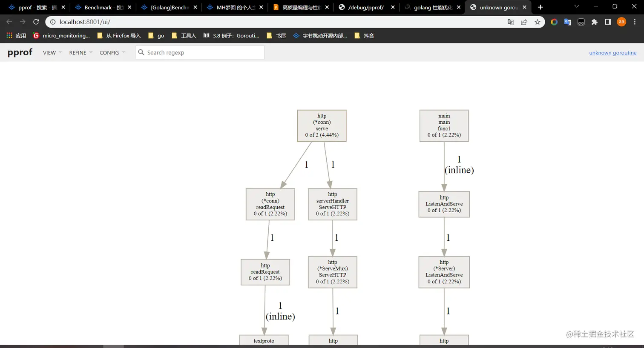Viewport: 644px width, 348px height.
Task: Open a new browser tab
Action: point(540,7)
